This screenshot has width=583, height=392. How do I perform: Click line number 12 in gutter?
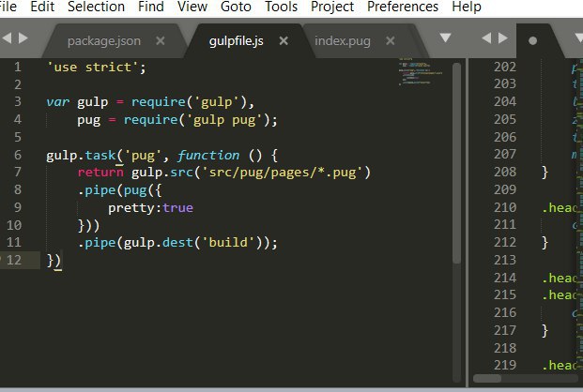14,260
